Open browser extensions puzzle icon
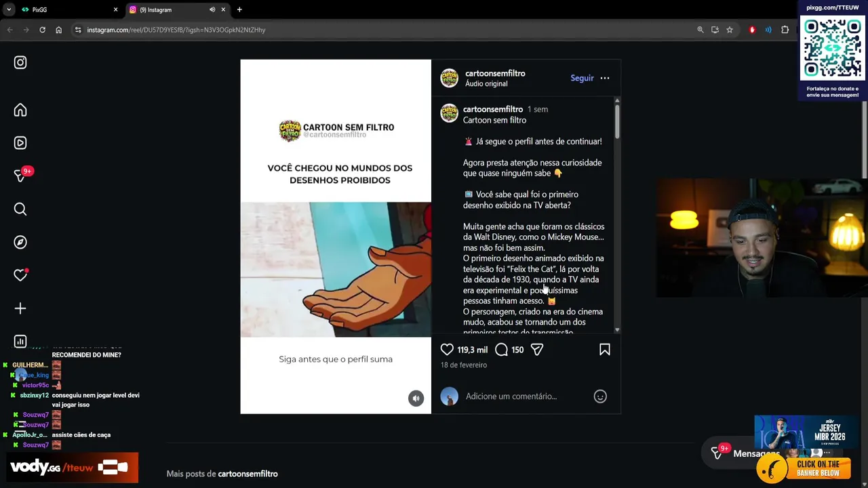The image size is (868, 488). [x=785, y=30]
